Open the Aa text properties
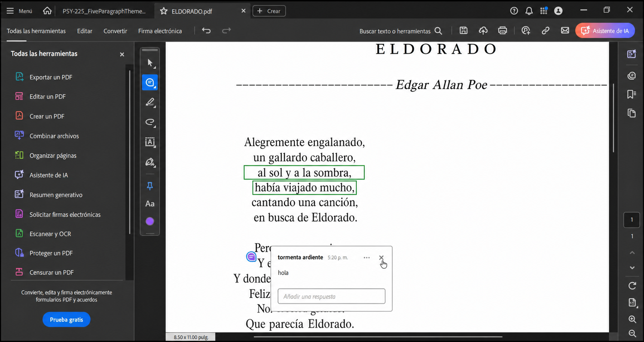The height and width of the screenshot is (342, 644). [150, 204]
